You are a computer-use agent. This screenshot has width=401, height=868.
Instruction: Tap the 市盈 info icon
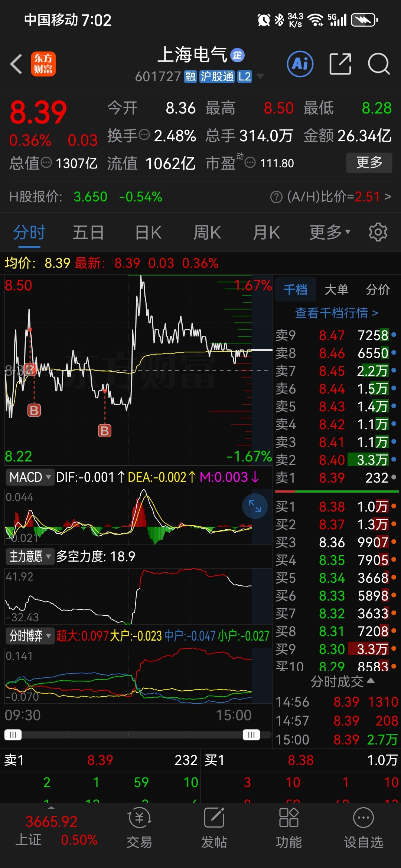(250, 162)
